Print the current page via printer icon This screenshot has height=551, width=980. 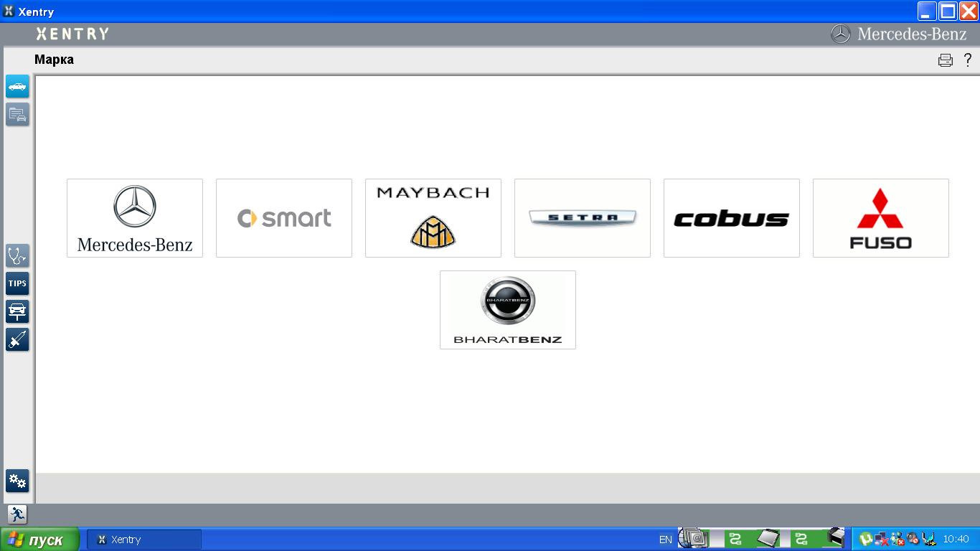click(x=946, y=60)
